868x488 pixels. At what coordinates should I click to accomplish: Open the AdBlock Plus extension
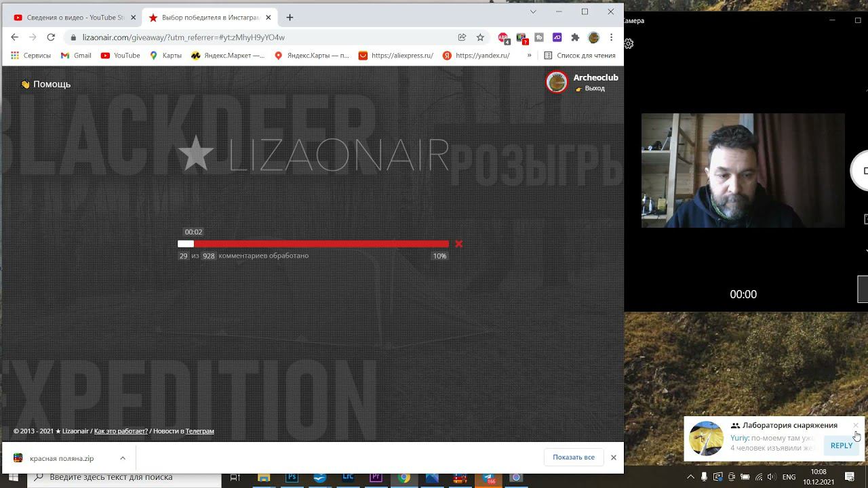tap(503, 38)
